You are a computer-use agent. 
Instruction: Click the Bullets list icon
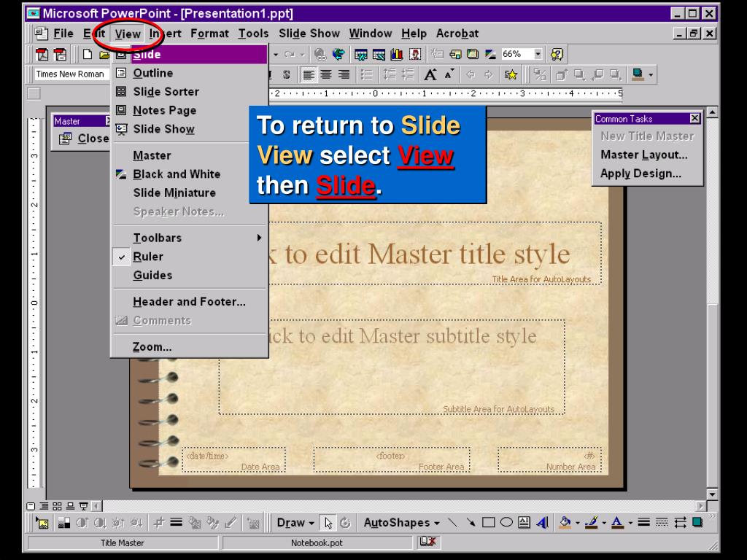pos(366,75)
